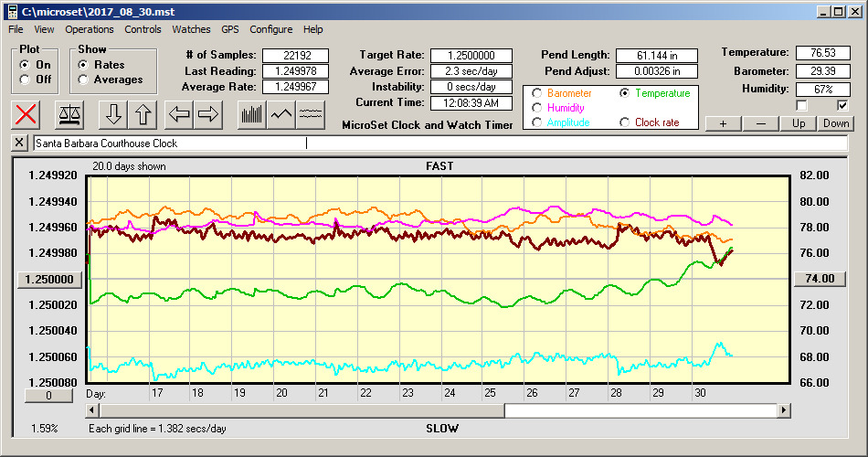The width and height of the screenshot is (868, 457).
Task: Tick the unchecked box under Humidity
Action: tap(802, 105)
